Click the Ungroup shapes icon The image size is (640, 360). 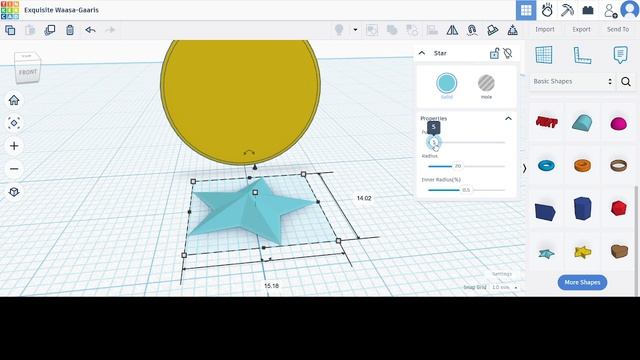[x=412, y=30]
